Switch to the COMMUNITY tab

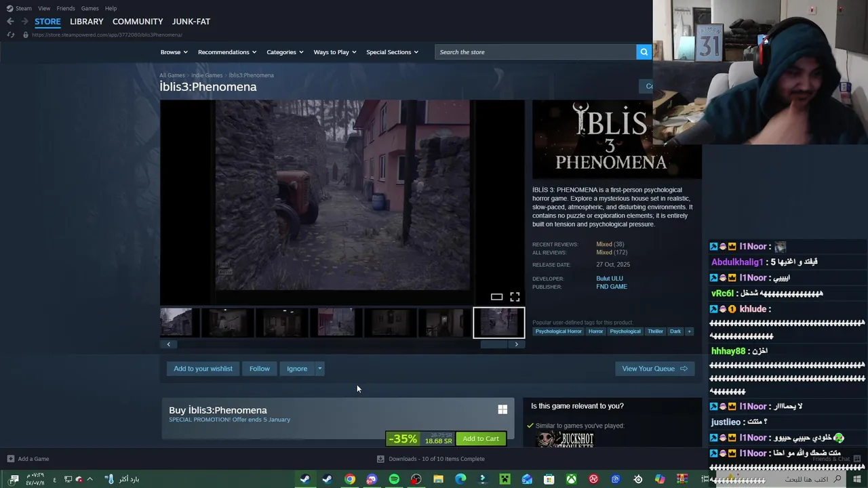(138, 22)
